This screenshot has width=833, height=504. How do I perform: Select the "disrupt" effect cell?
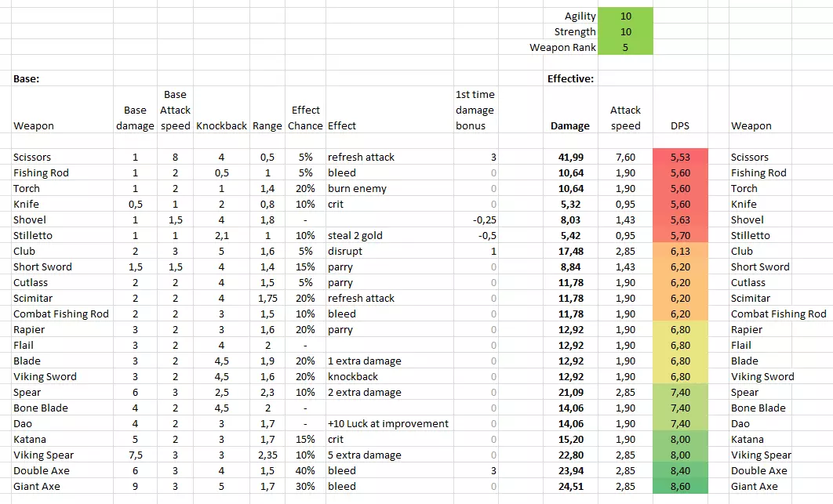click(x=344, y=252)
